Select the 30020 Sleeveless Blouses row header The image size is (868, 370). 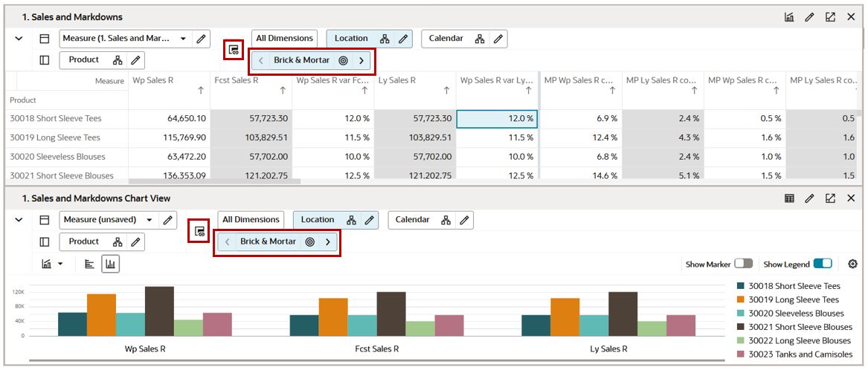pyautogui.click(x=68, y=157)
